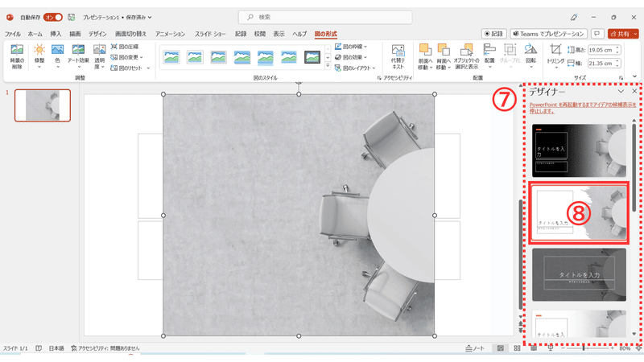Click the pen/ink icon in title bar
The image size is (644, 362).
pyautogui.click(x=574, y=17)
